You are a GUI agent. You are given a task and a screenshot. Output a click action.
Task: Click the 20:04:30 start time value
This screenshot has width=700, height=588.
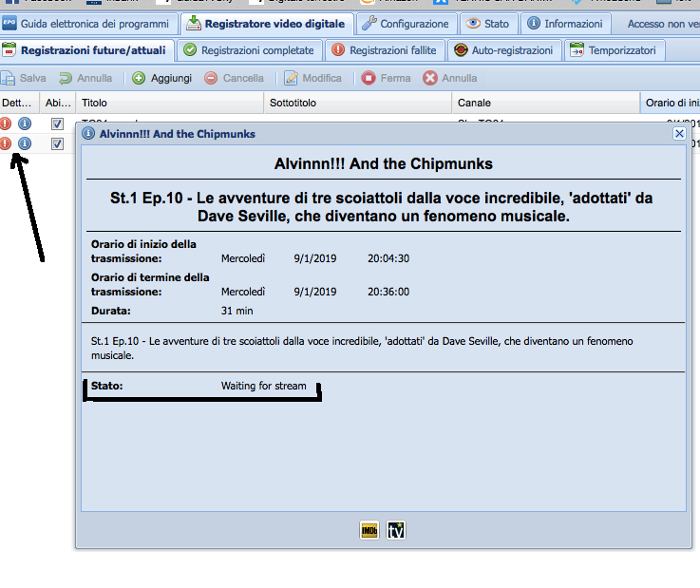tap(388, 258)
